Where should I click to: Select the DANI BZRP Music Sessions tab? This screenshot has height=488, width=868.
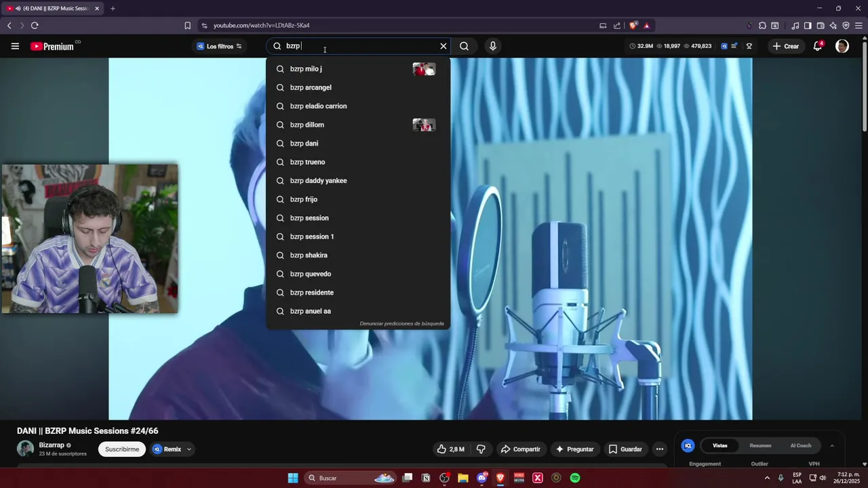pyautogui.click(x=54, y=9)
